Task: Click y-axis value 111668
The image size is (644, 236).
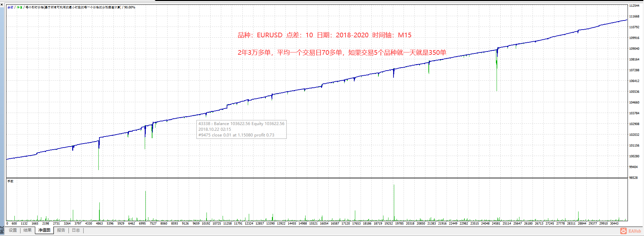Action: click(634, 16)
